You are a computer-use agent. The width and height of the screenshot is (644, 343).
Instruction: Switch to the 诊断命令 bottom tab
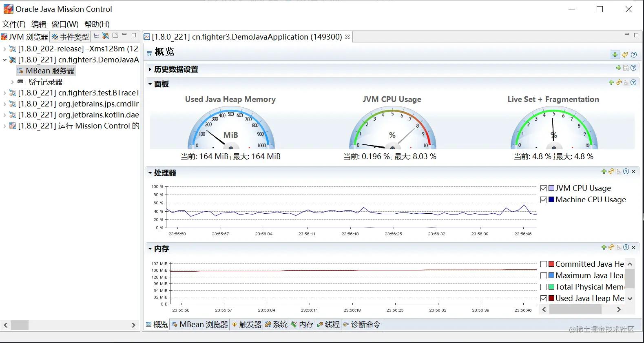click(x=362, y=325)
